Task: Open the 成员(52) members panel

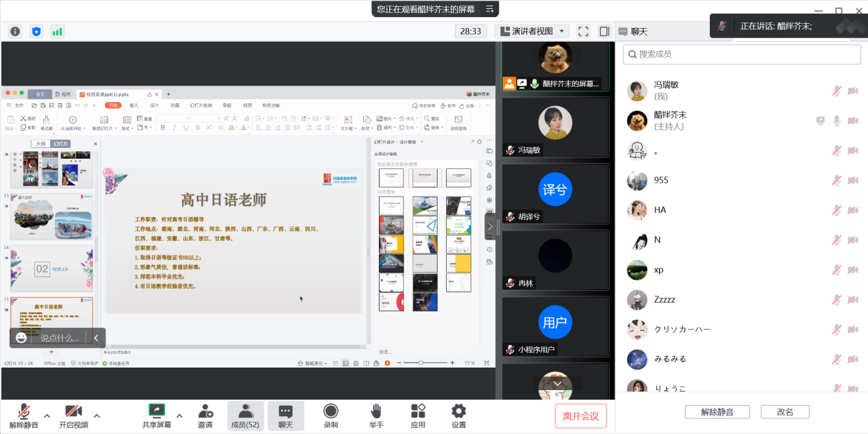Action: tap(245, 416)
